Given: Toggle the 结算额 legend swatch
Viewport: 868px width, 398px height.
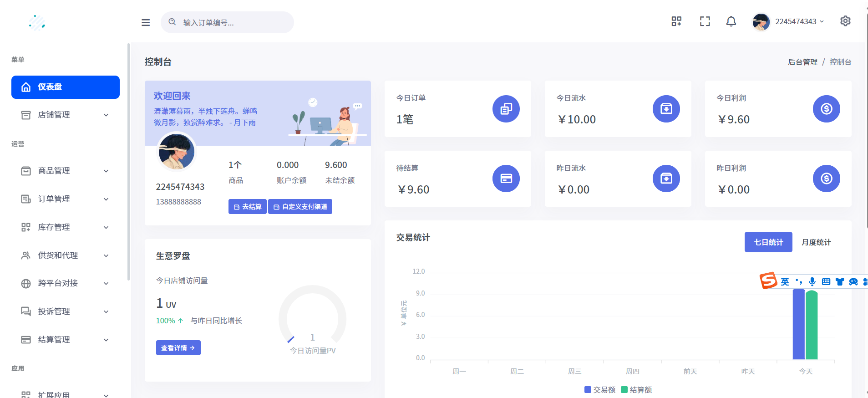Looking at the screenshot, I should click(624, 390).
